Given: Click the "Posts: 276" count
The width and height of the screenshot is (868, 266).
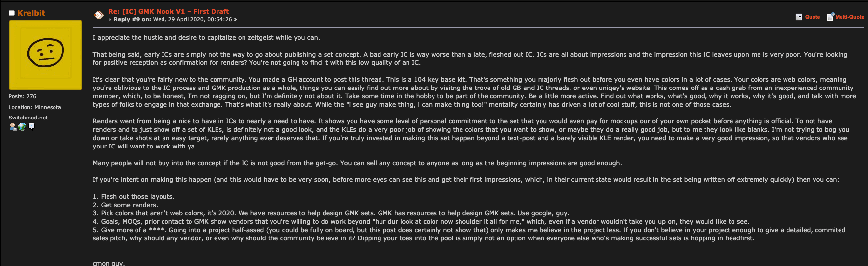Looking at the screenshot, I should click(22, 96).
